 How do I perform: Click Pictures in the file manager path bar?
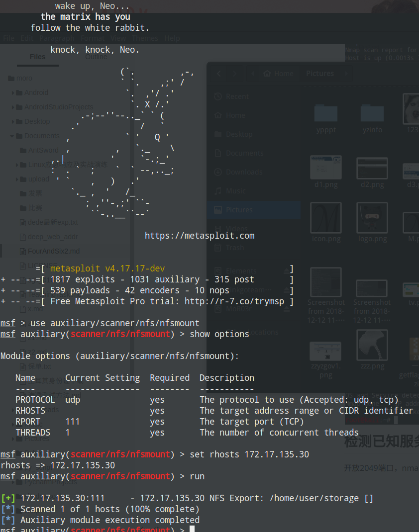(320, 74)
